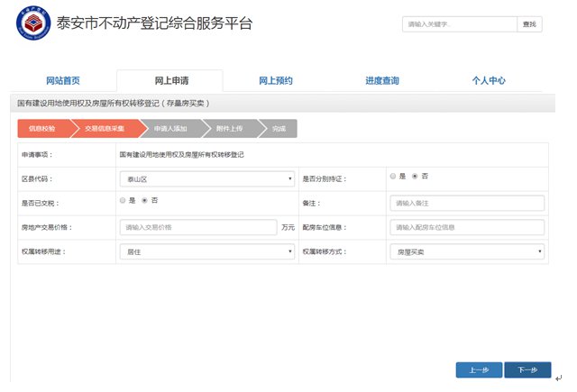Select 是 for 是否分别持证
Screen dimensions: 577x392
tap(393, 177)
